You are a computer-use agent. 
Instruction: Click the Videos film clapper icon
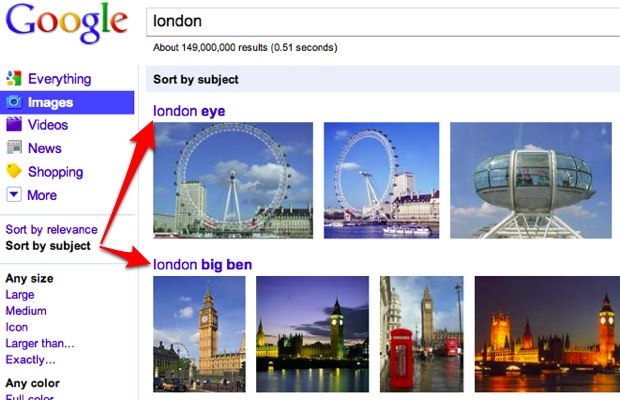point(14,125)
